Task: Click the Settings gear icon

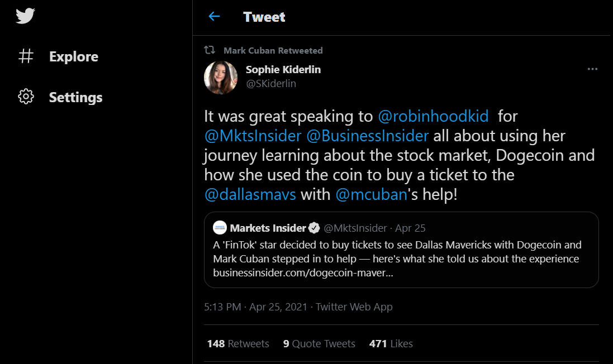Action: (26, 97)
